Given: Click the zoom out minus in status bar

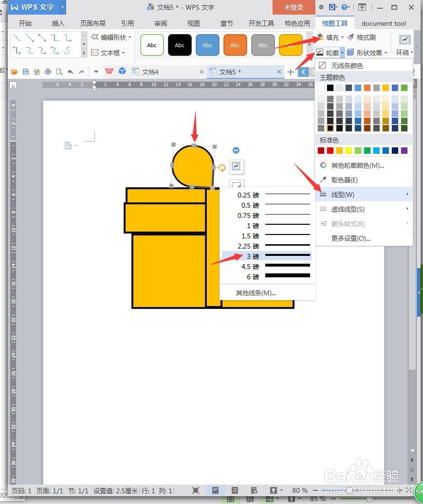Looking at the screenshot, I should point(315,490).
